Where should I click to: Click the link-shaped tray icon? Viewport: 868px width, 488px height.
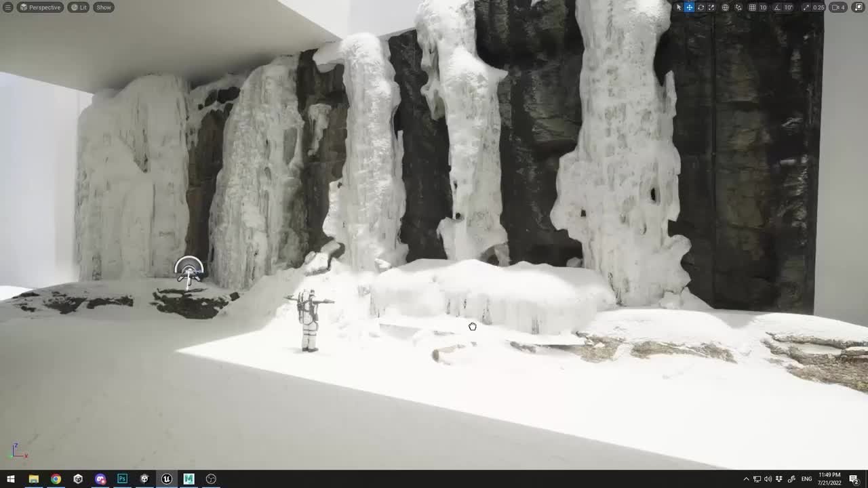pyautogui.click(x=791, y=479)
